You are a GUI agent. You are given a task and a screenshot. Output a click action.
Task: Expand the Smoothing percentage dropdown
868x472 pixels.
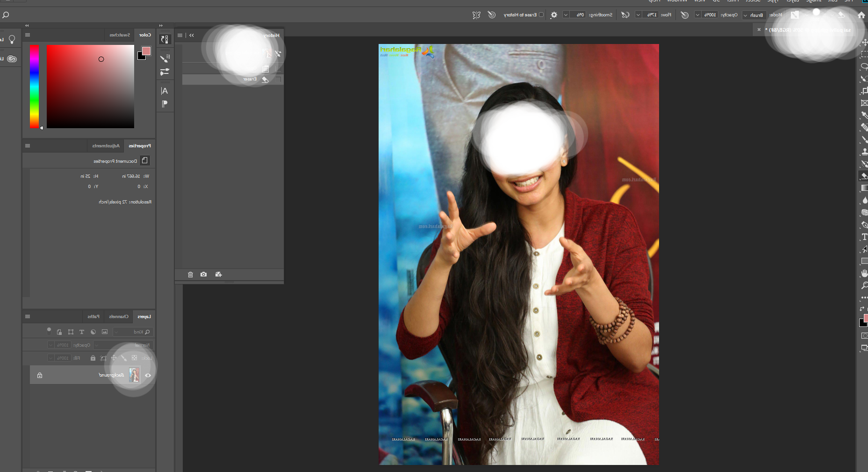(566, 15)
